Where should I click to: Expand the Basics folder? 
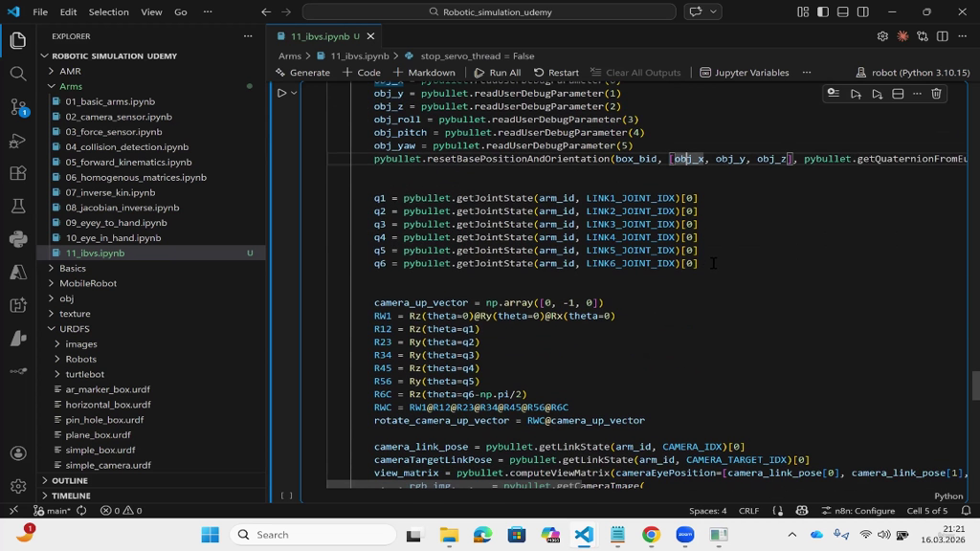coord(73,268)
